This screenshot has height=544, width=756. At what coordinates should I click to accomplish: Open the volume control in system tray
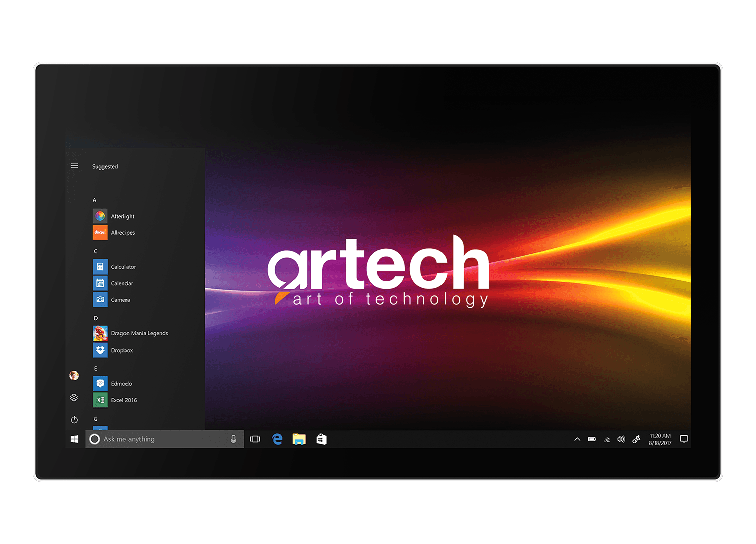[x=621, y=439]
